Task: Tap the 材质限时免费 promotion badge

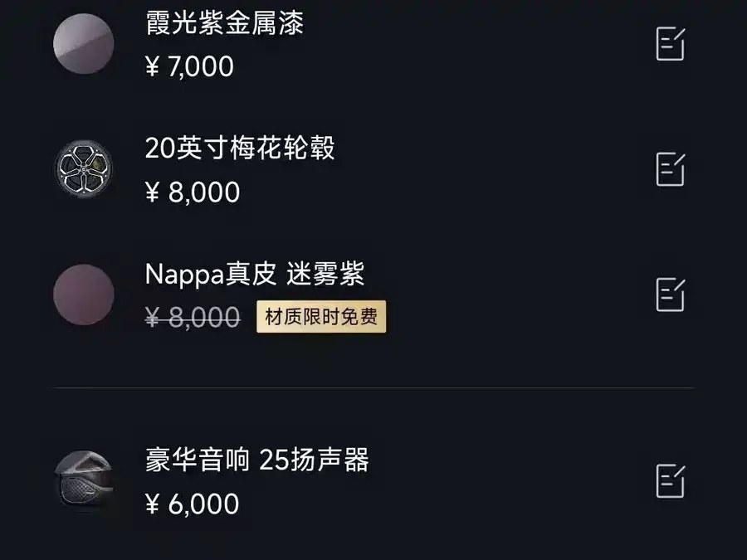Action: coord(321,317)
